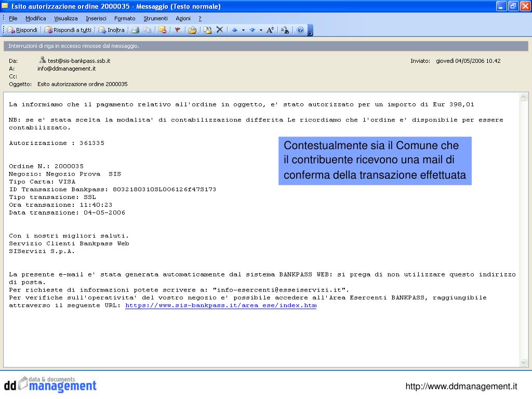This screenshot has width=532, height=399.
Task: Click the Autorizzazione : 361335 line
Action: [x=57, y=143]
